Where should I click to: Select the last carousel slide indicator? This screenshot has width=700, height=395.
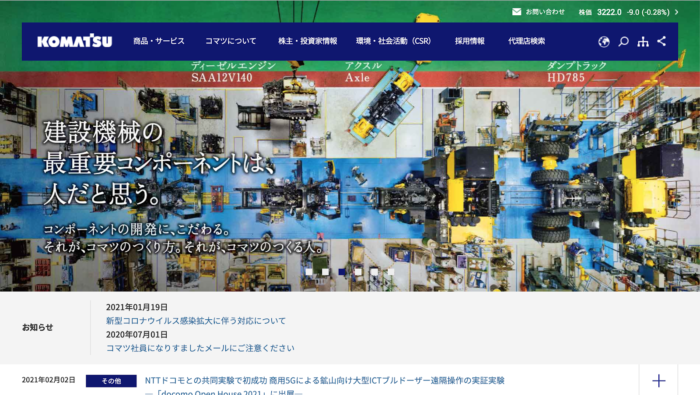coord(391,271)
